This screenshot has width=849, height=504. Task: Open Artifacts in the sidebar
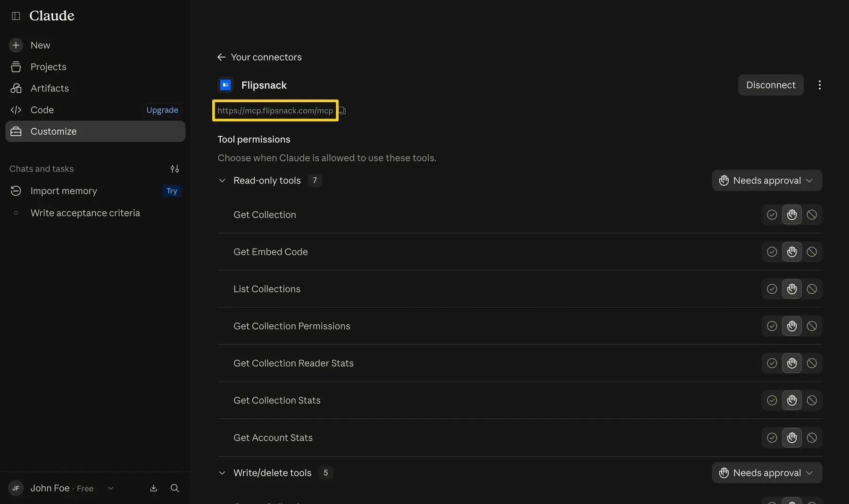tap(95, 88)
